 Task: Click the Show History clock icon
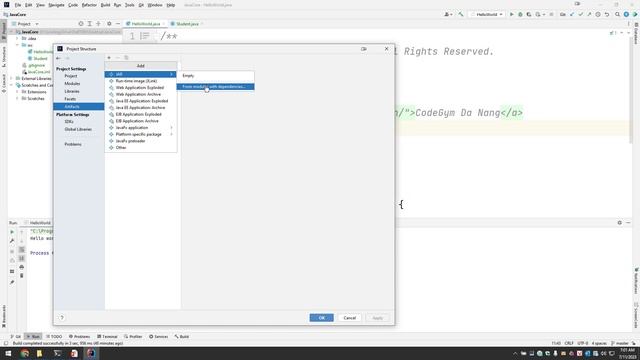pos(598,14)
